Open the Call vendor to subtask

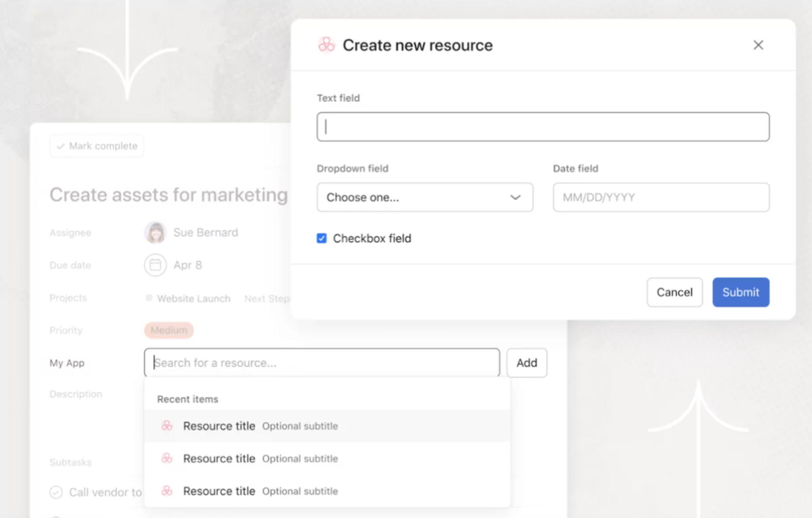tap(105, 492)
